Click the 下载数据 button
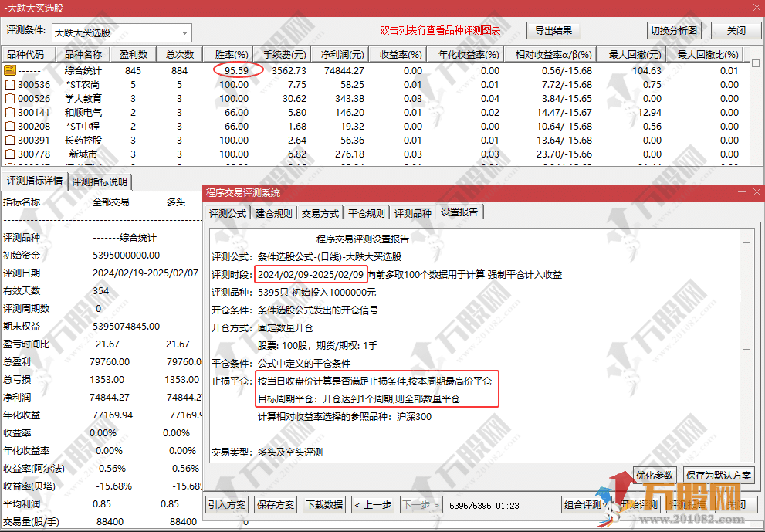The width and height of the screenshot is (765, 532). [324, 505]
